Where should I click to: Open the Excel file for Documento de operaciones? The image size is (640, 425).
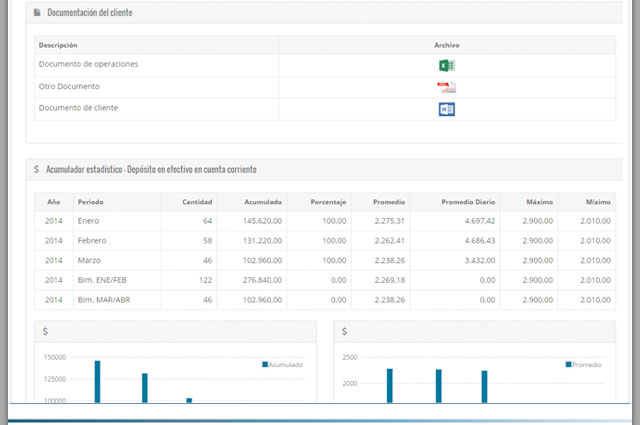pos(447,65)
